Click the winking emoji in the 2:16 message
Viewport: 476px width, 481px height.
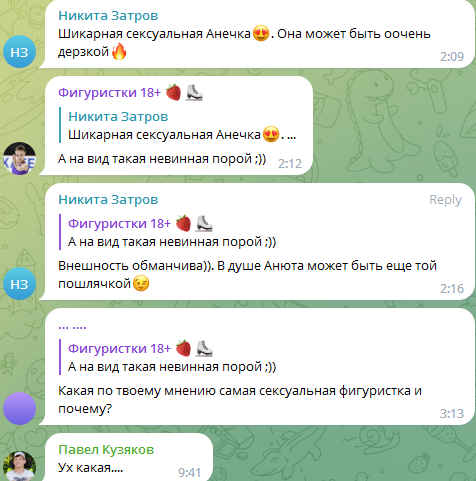pos(141,283)
